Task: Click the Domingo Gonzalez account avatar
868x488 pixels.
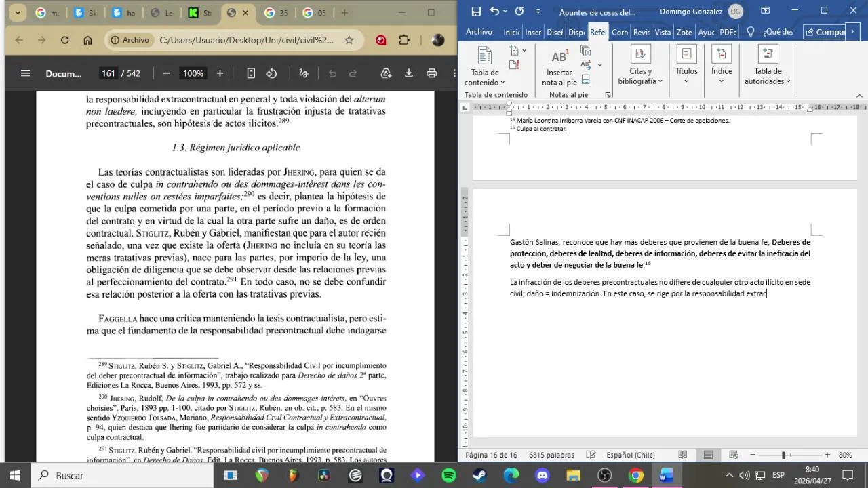Action: click(x=735, y=12)
